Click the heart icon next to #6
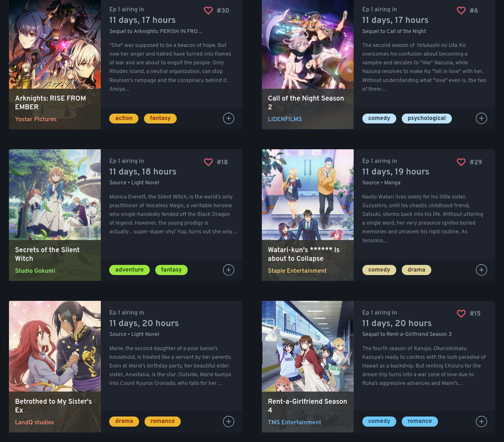This screenshot has height=442, width=504. pos(461,10)
